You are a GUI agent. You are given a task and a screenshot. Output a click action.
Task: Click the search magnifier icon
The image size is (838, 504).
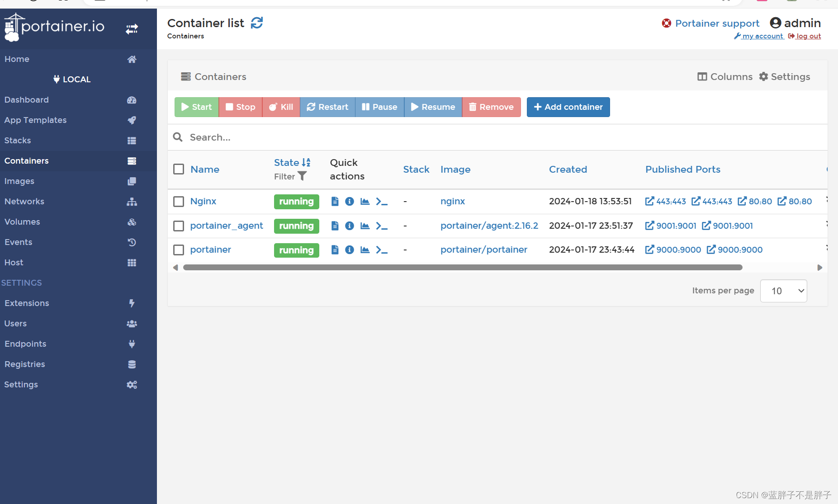[x=178, y=137]
